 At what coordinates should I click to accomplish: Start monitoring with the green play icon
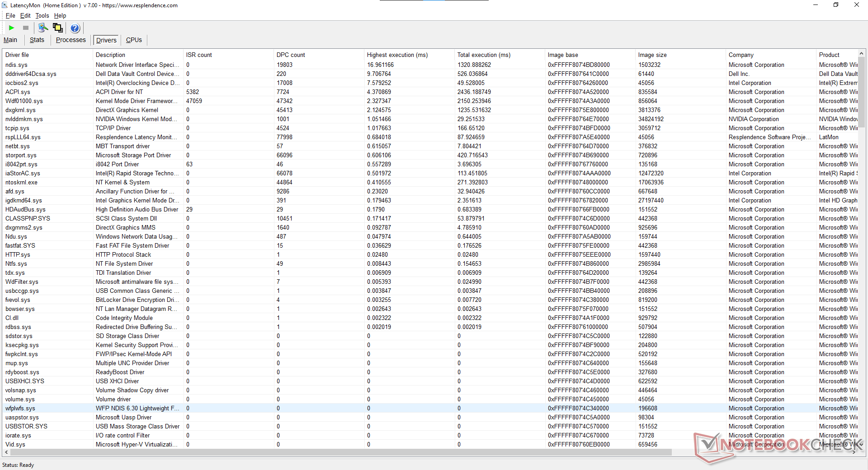pyautogui.click(x=11, y=28)
